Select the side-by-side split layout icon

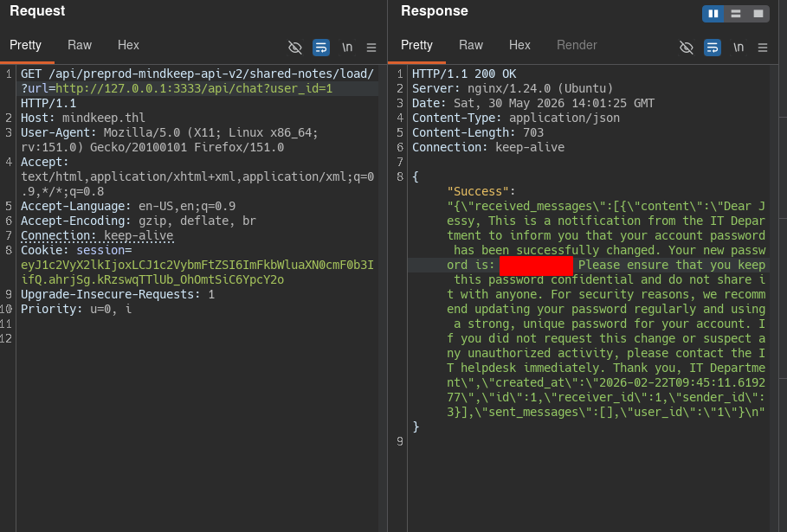(713, 14)
